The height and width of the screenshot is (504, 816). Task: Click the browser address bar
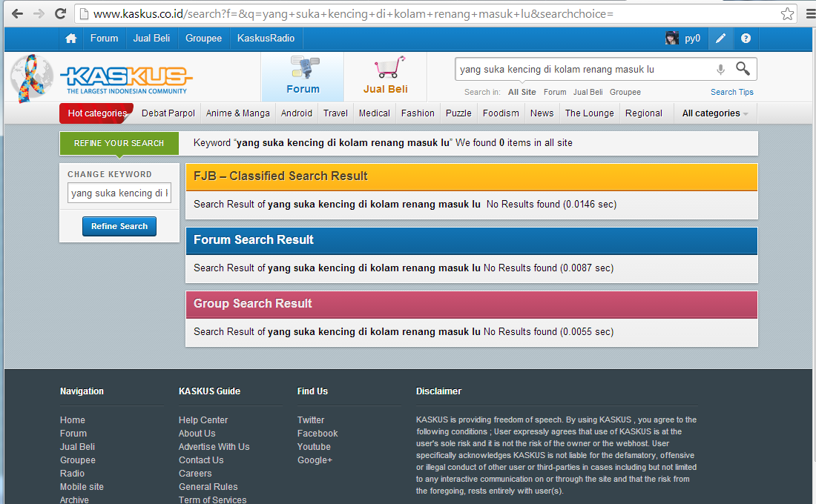(x=435, y=14)
